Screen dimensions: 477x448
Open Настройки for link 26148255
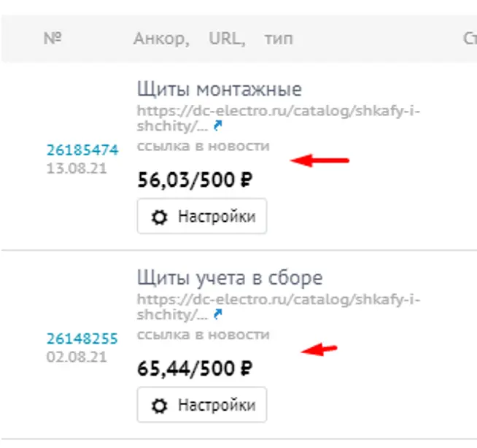click(202, 405)
